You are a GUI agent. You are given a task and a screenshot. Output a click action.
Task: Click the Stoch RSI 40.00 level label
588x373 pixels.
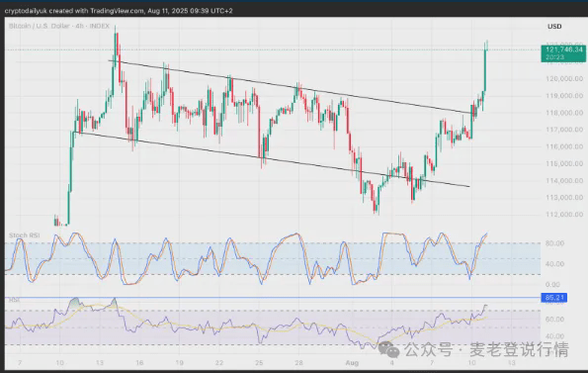(x=555, y=264)
